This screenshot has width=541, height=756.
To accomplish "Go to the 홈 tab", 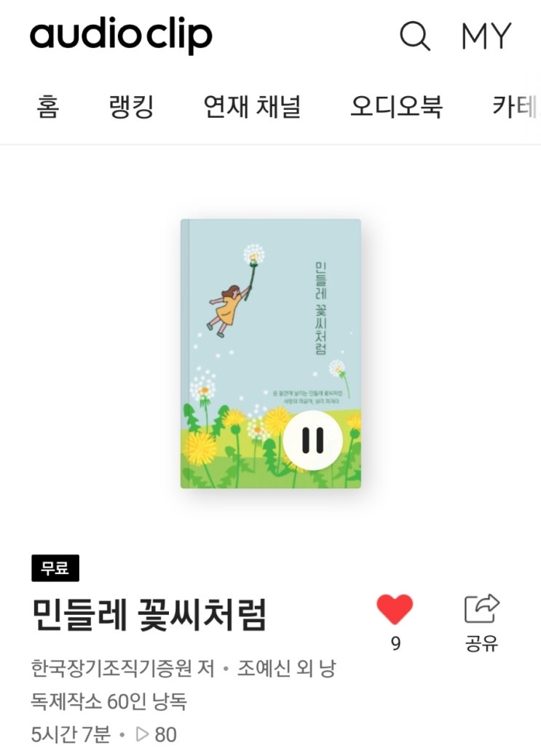I will coord(48,106).
